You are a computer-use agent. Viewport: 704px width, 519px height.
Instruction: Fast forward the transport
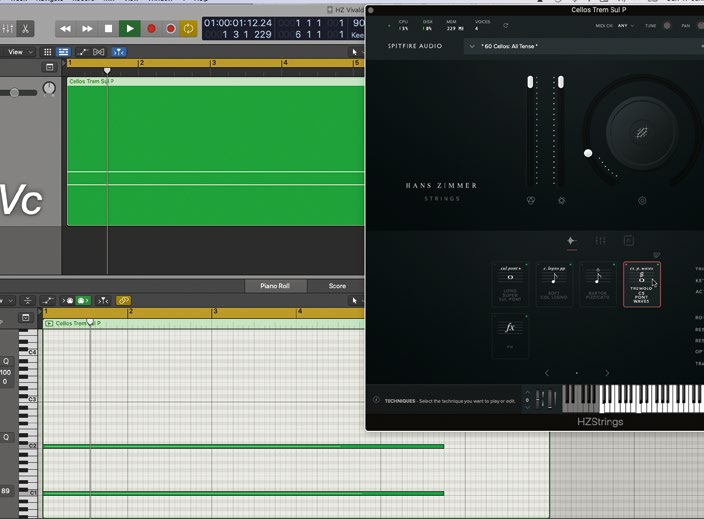tap(87, 29)
